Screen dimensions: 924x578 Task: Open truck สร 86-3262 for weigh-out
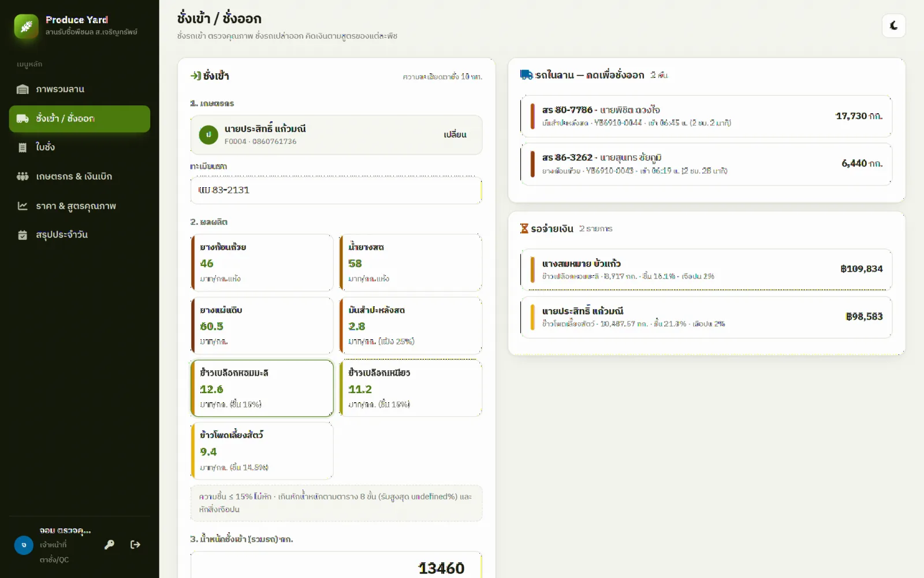706,164
